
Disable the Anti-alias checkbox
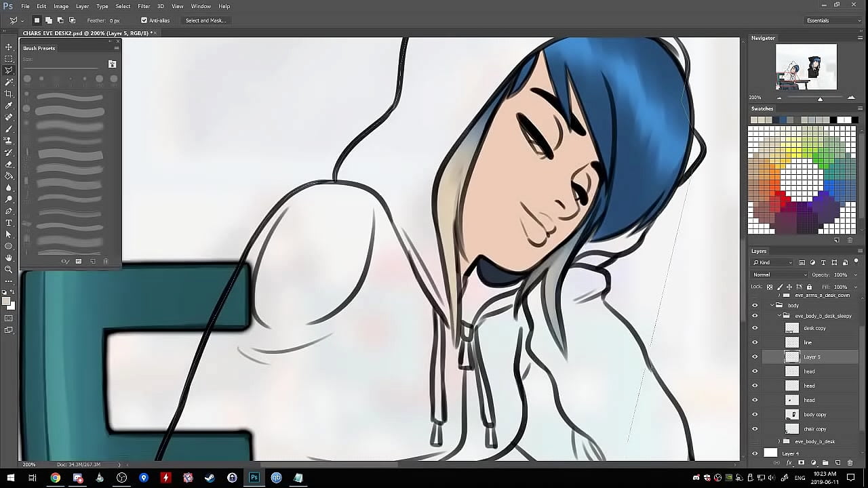click(x=144, y=20)
